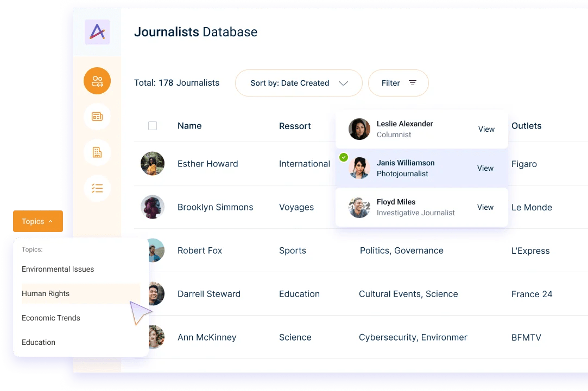The height and width of the screenshot is (391, 588).
Task: Open the journalists contacts sidebar icon
Action: pyautogui.click(x=97, y=81)
